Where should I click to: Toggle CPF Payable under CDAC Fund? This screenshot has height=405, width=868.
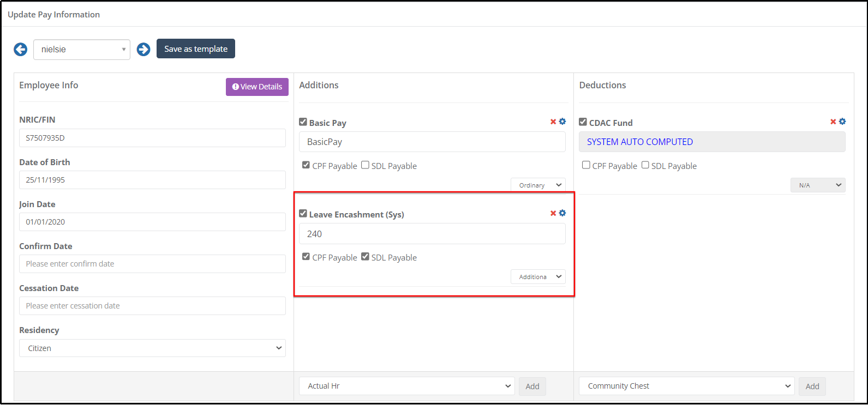[x=586, y=165]
